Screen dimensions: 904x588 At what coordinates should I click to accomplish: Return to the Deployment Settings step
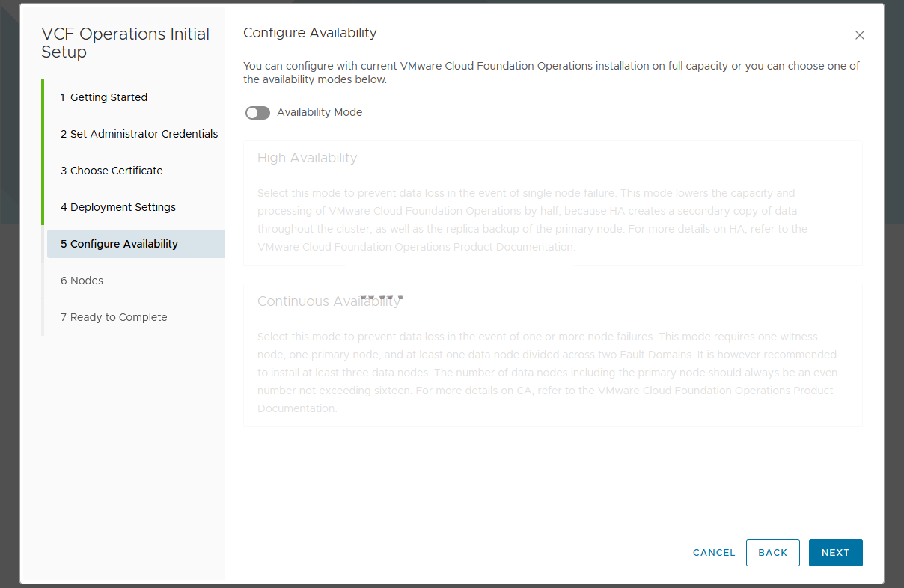[118, 207]
